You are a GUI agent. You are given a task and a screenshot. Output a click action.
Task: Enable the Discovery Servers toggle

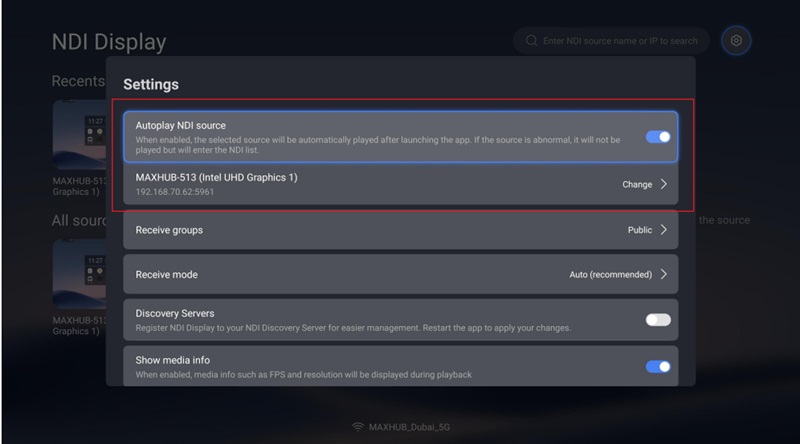657,320
